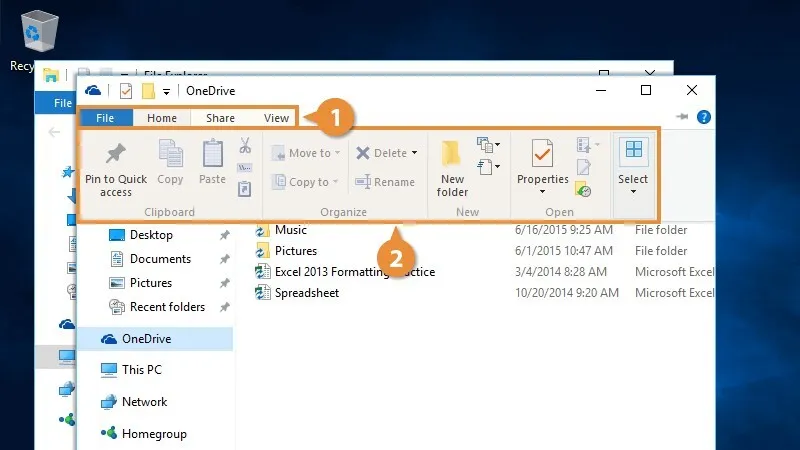Click Pin to Quick access icon
The width and height of the screenshot is (800, 450).
pos(115,153)
